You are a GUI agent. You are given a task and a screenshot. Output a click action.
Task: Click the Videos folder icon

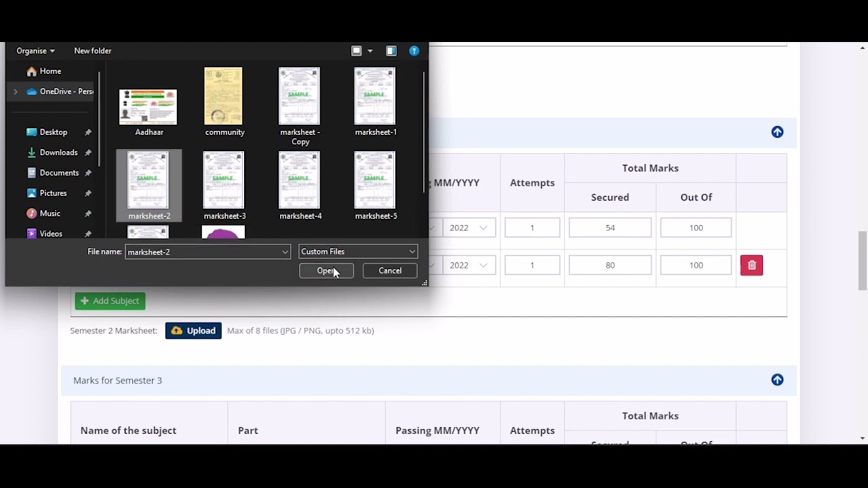click(31, 234)
